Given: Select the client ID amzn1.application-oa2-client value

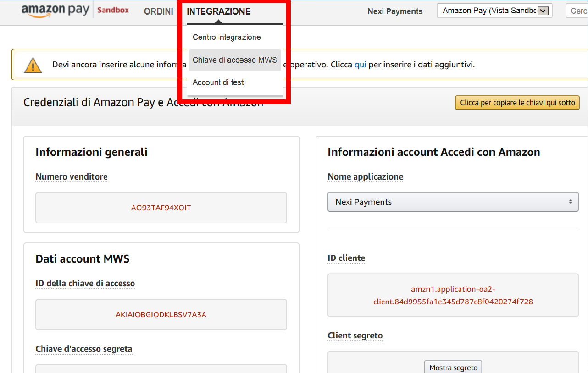Looking at the screenshot, I should 453,296.
